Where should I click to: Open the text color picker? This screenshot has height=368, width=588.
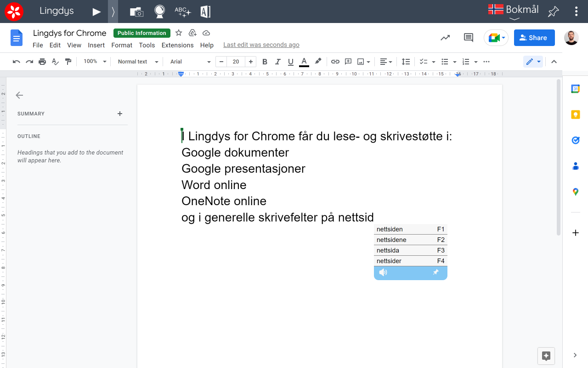[x=304, y=61]
